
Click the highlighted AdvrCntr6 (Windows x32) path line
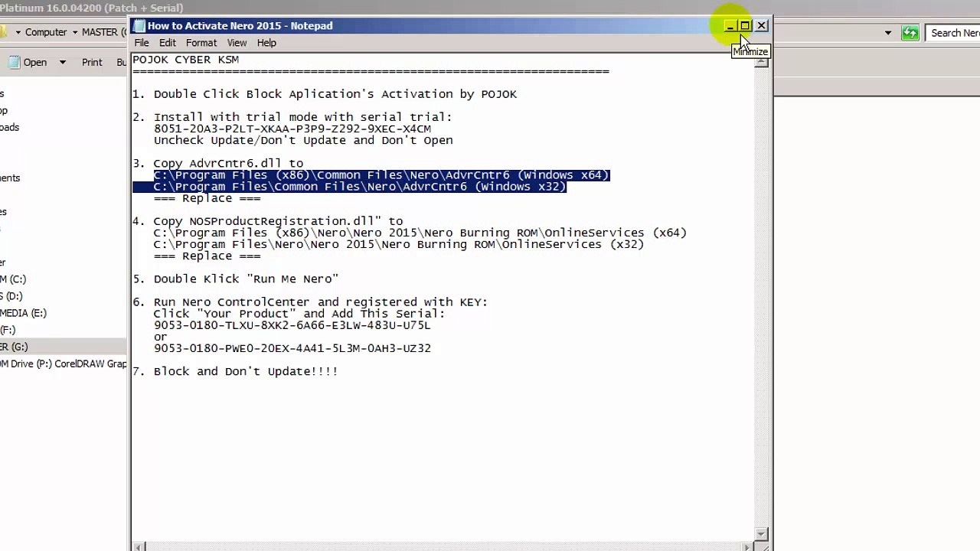tap(360, 187)
